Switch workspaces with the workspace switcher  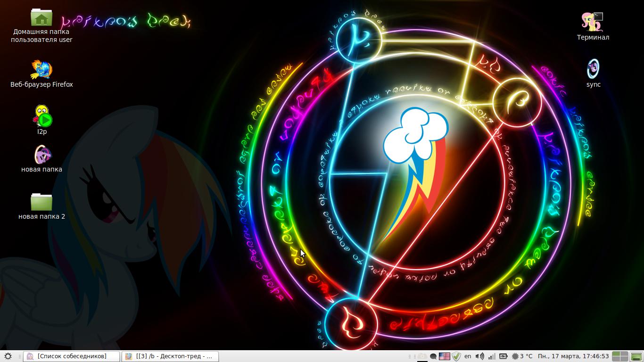(x=620, y=356)
